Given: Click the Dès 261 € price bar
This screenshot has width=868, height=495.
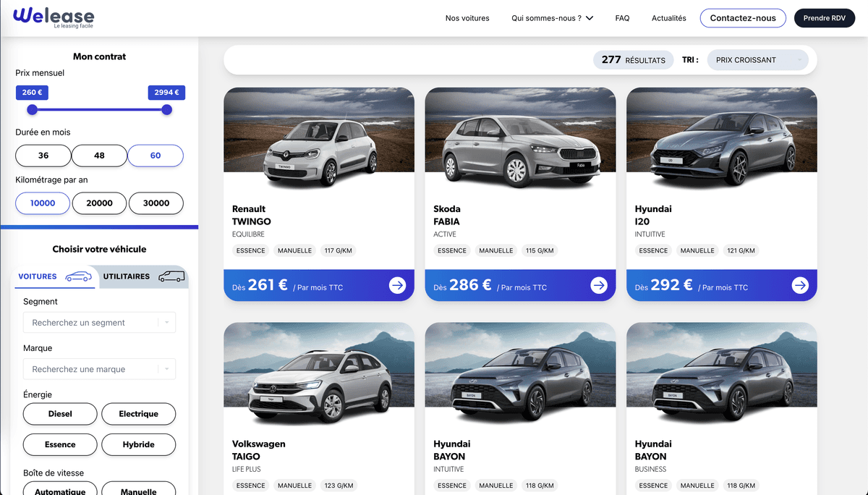Looking at the screenshot, I should (319, 285).
